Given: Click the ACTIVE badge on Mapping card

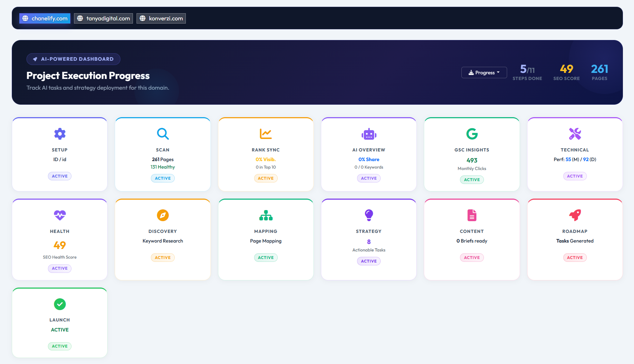Looking at the screenshot, I should pos(266,258).
